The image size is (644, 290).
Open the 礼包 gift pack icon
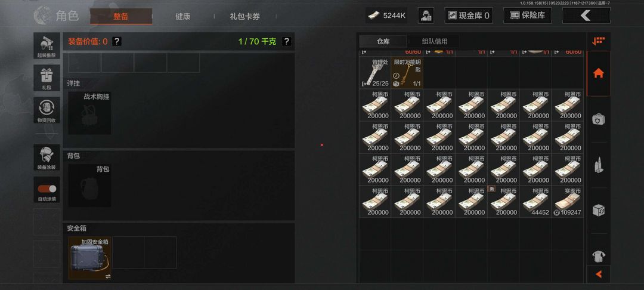tap(47, 78)
